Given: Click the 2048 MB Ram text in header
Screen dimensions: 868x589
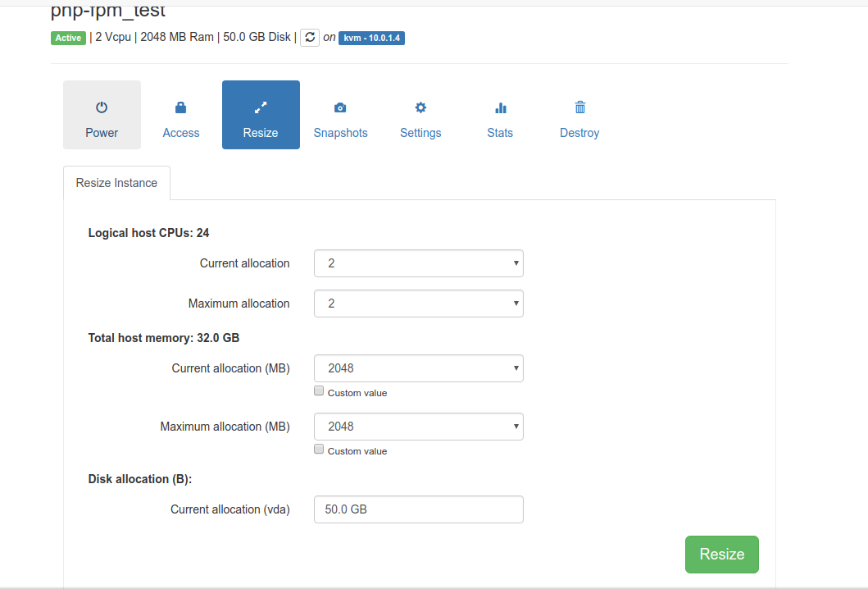Looking at the screenshot, I should [176, 37].
